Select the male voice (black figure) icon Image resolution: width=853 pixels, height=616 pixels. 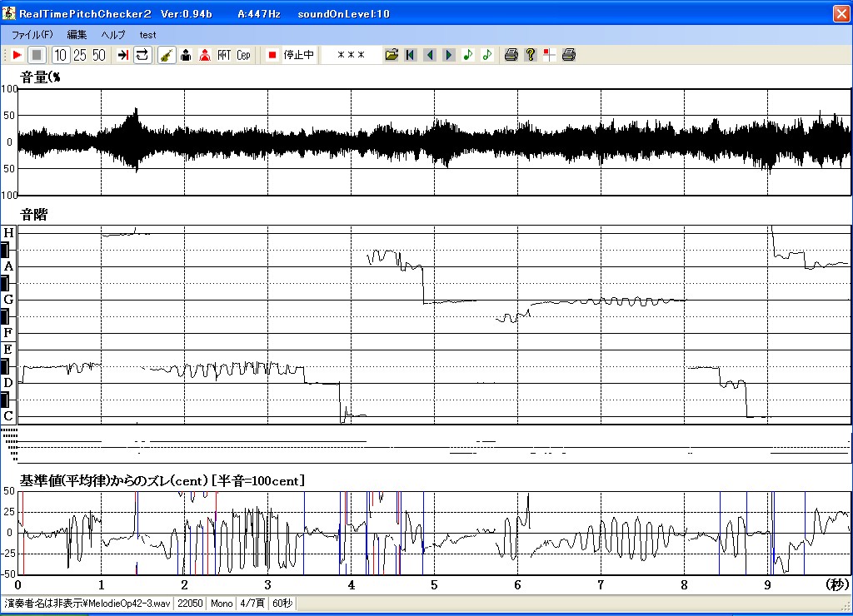point(186,55)
